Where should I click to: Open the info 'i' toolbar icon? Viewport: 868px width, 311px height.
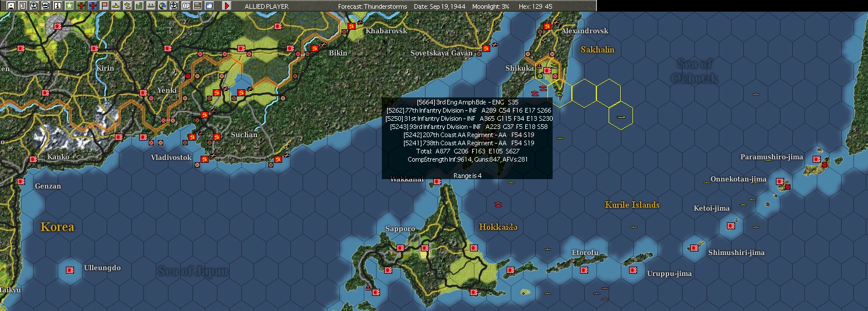click(x=57, y=6)
